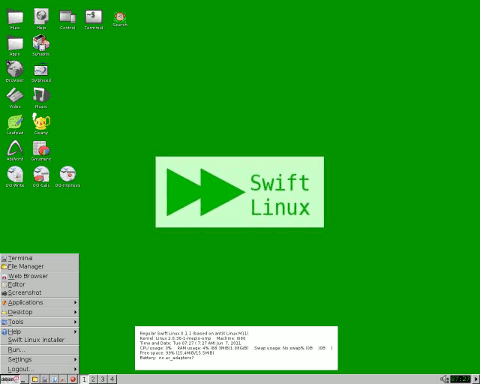Expand the Settings submenu
Image resolution: width=480 pixels, height=384 pixels.
click(x=39, y=360)
